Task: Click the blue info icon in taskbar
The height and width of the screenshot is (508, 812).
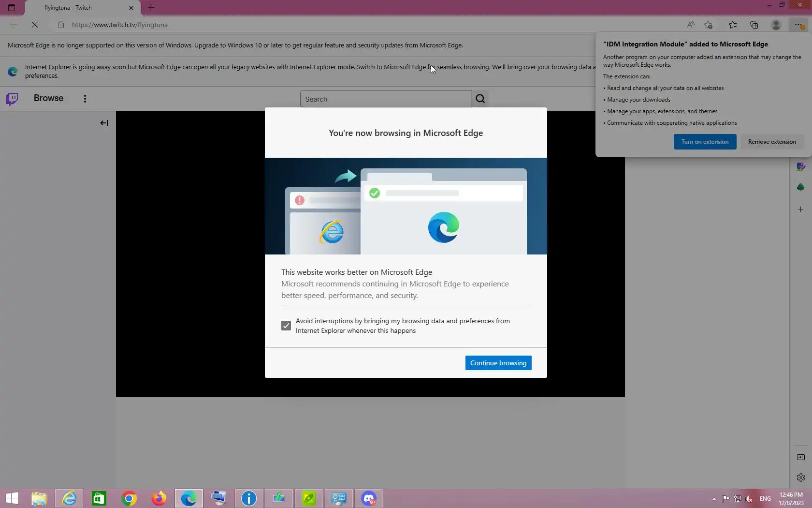Action: (248, 498)
